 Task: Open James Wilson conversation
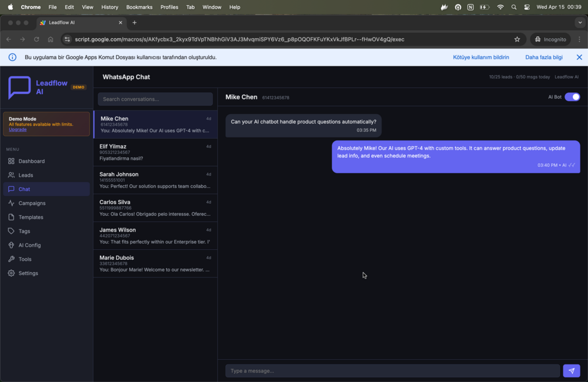[x=156, y=236]
